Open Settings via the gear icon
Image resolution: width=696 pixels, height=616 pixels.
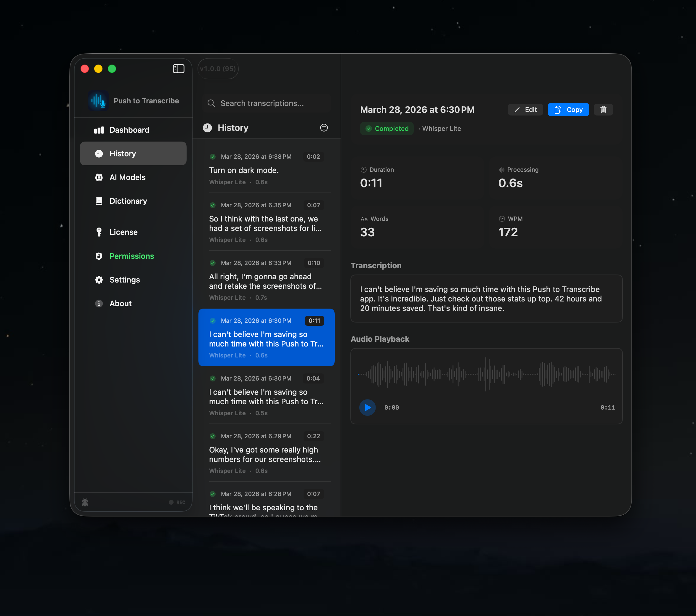point(99,280)
